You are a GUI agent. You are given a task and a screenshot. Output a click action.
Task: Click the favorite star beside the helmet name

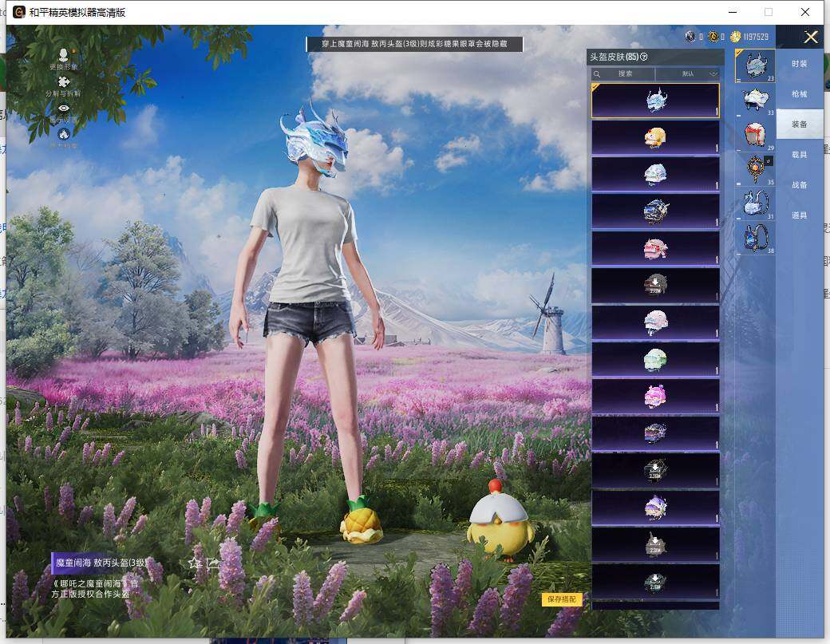[x=195, y=563]
